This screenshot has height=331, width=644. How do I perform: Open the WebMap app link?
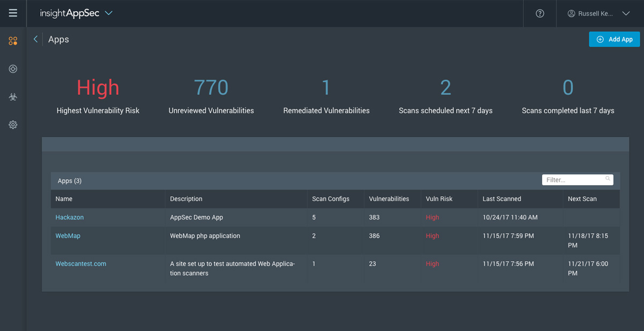point(68,236)
